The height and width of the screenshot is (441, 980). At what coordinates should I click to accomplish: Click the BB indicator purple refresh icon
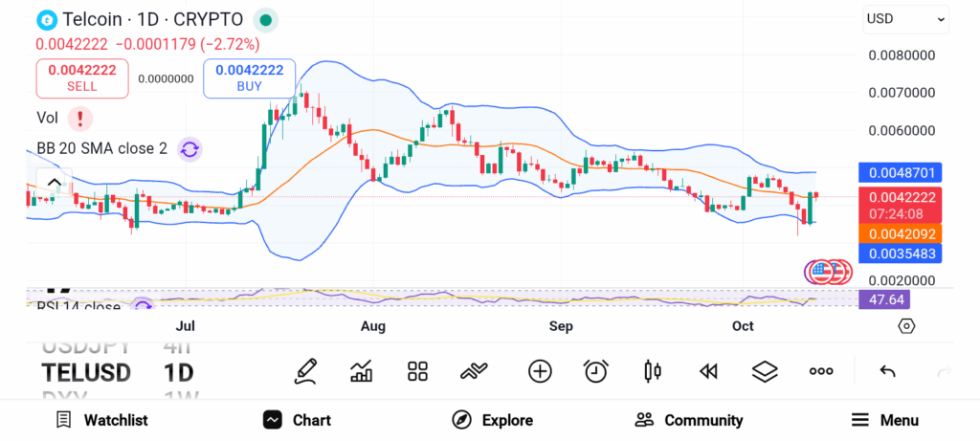click(x=189, y=148)
